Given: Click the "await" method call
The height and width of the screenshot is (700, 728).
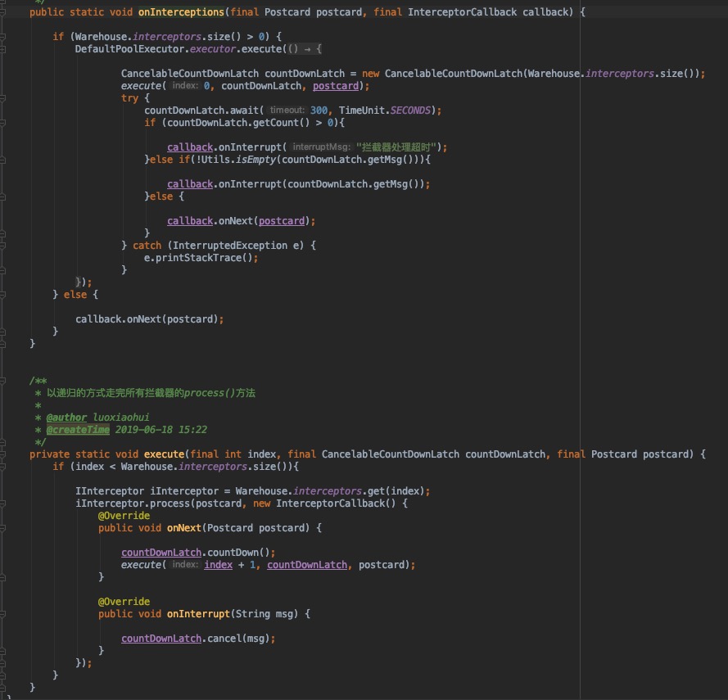Looking at the screenshot, I should (244, 111).
